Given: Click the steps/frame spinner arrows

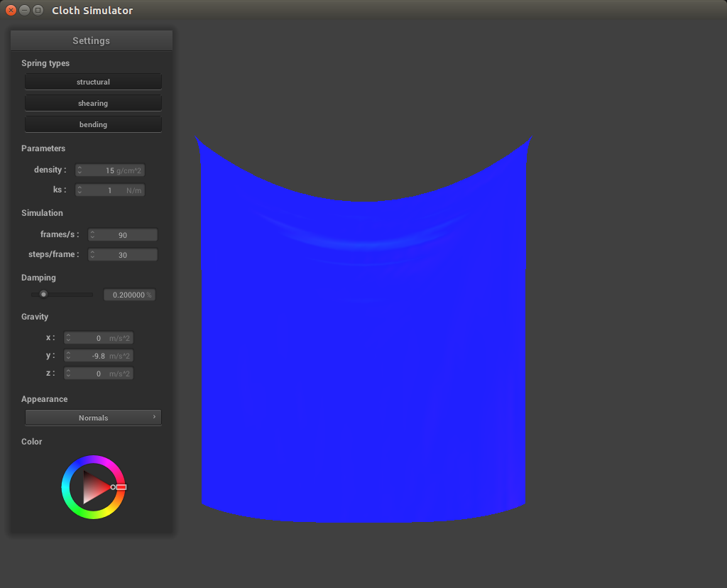Looking at the screenshot, I should [x=93, y=254].
